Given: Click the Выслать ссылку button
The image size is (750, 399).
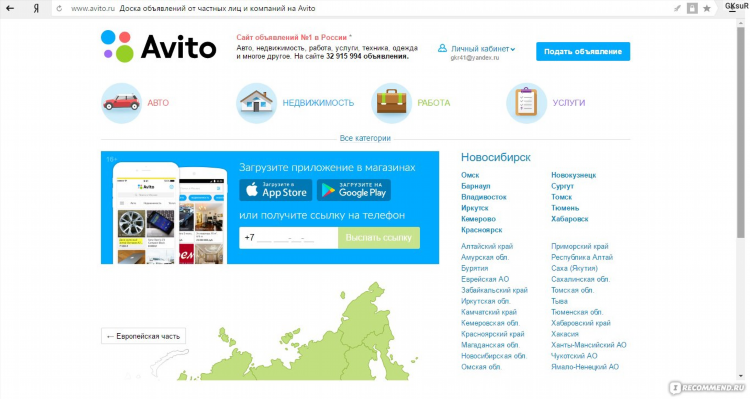Looking at the screenshot, I should 378,238.
